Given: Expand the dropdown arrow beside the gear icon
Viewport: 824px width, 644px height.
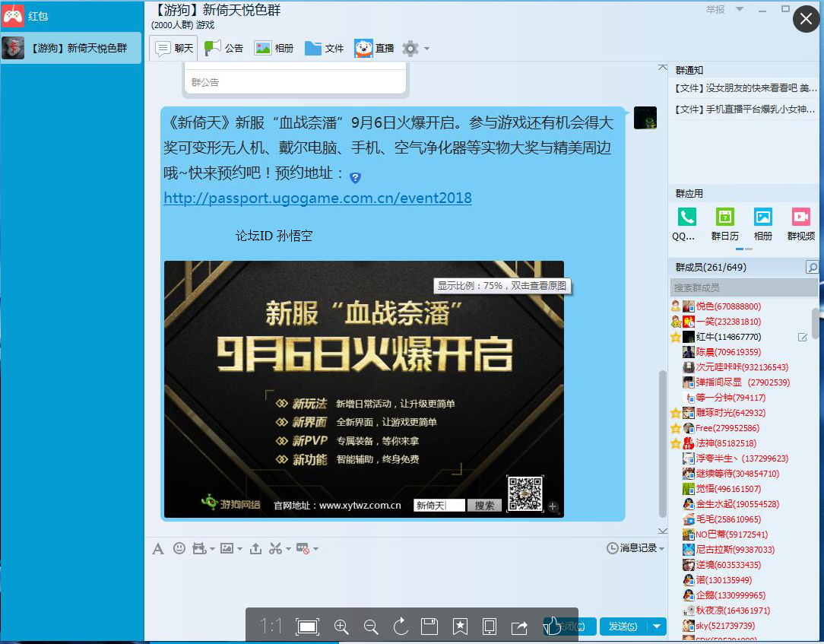Looking at the screenshot, I should pyautogui.click(x=426, y=49).
